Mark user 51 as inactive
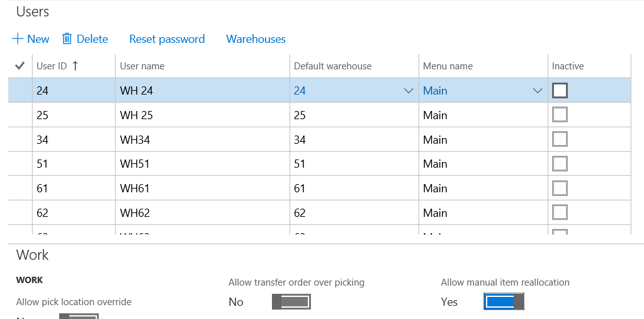The height and width of the screenshot is (319, 644). pos(560,164)
